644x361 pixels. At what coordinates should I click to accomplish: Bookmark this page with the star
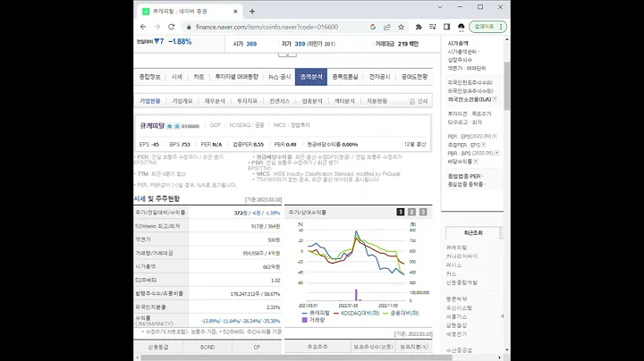click(401, 27)
